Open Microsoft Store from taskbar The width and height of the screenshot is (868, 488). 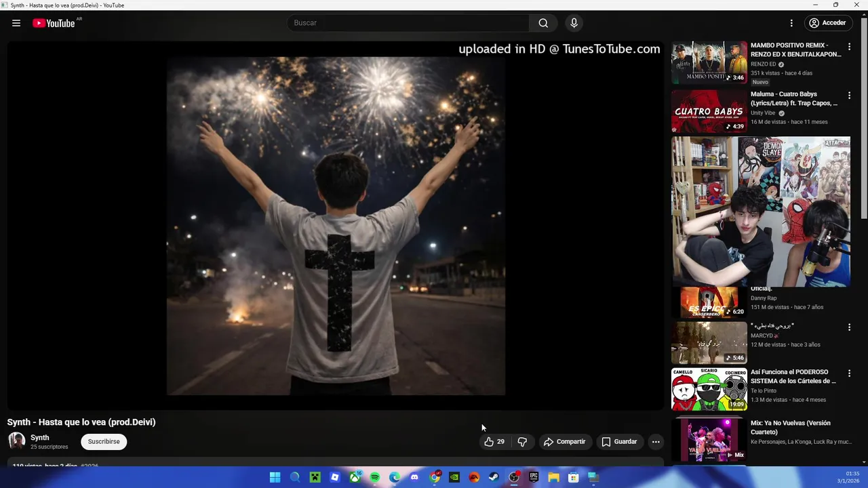574,477
